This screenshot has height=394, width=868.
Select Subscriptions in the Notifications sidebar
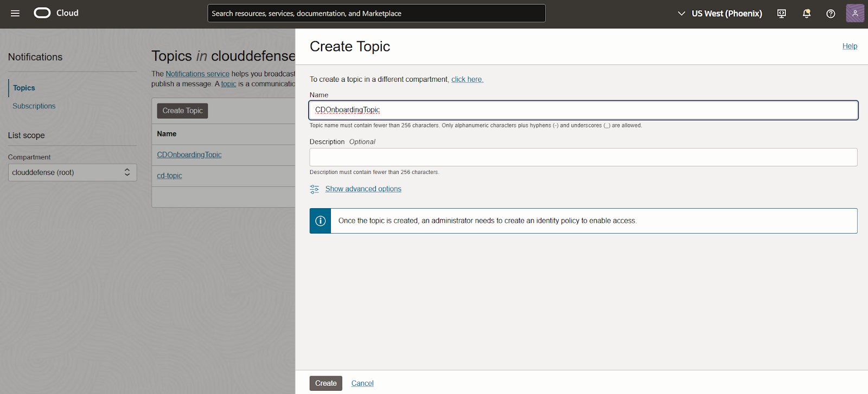[x=34, y=106]
